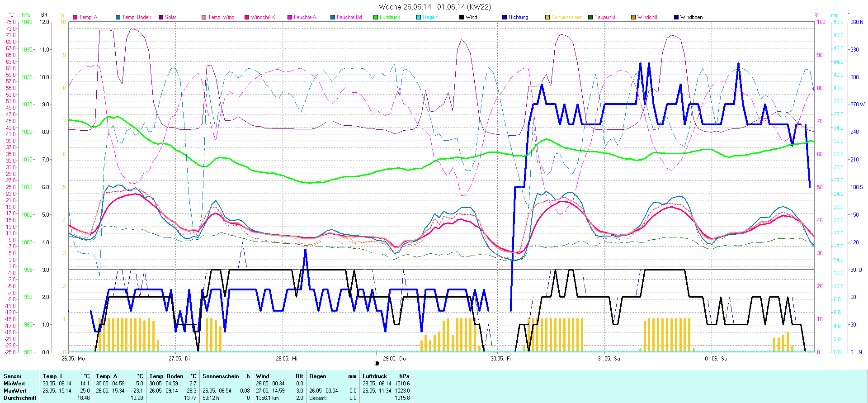This screenshot has width=868, height=403.
Task: Click the cyan Regen legend square
Action: [419, 17]
